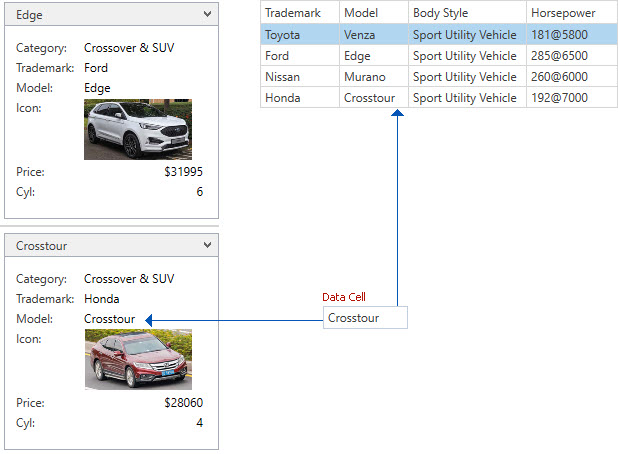Click Nissan row Sport Utility Vehicle cell
The height and width of the screenshot is (454, 618).
click(467, 76)
